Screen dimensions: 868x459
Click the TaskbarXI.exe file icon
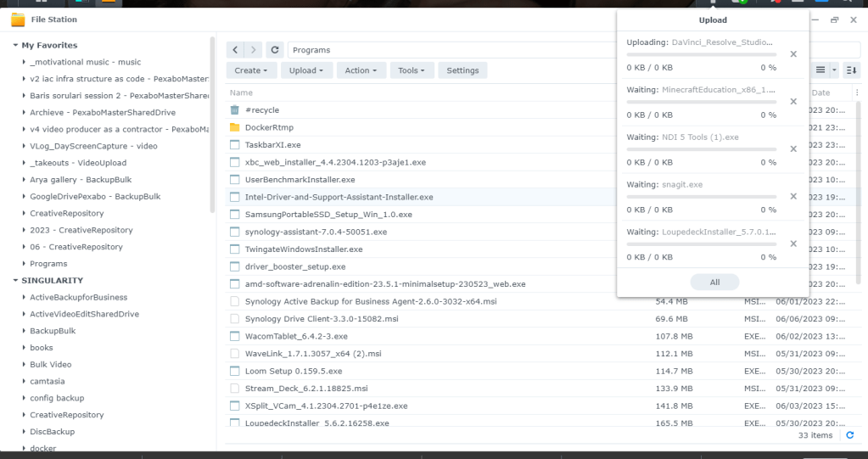pos(235,144)
